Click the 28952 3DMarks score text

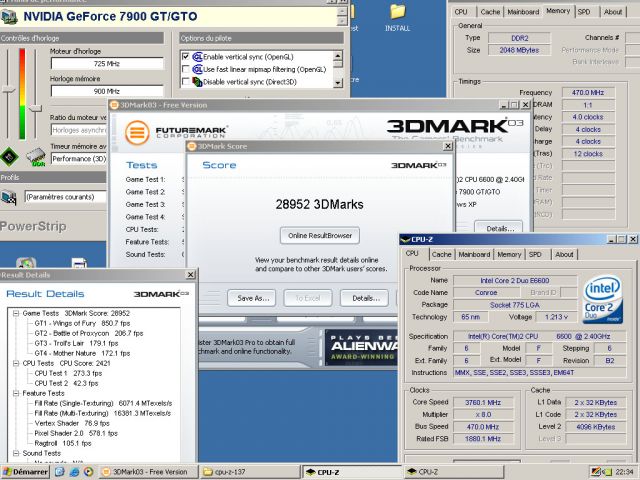click(319, 204)
